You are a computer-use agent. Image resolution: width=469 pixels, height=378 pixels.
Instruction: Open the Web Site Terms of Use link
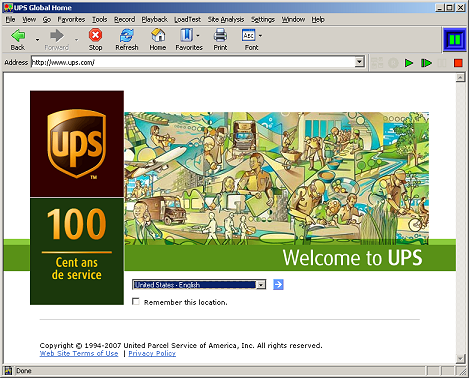point(79,353)
